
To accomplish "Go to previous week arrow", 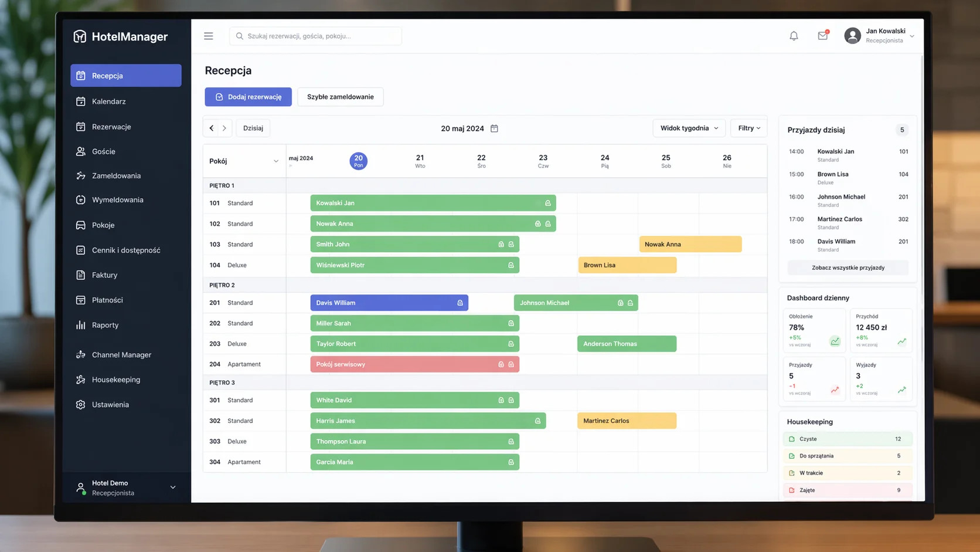I will tap(212, 128).
